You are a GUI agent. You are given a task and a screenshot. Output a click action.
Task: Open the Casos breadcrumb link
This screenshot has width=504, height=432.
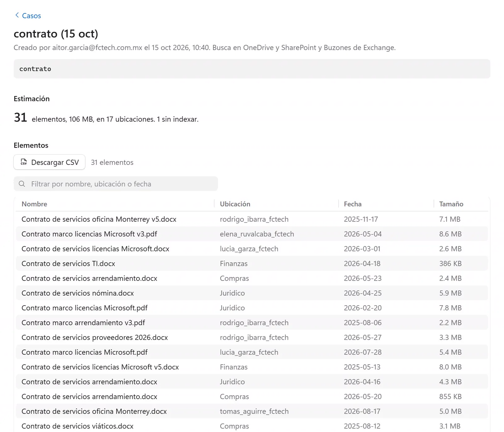[31, 16]
